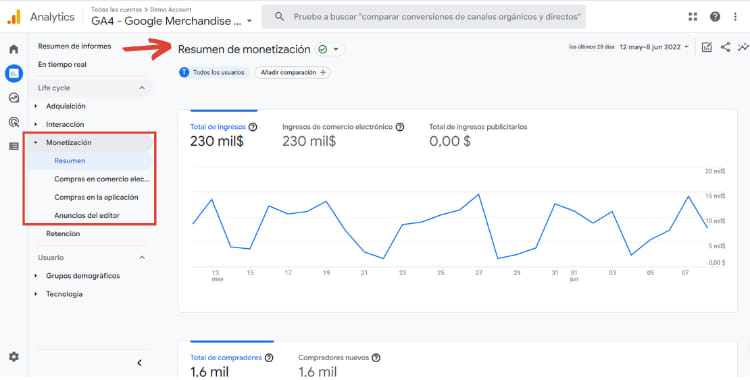This screenshot has height=380, width=750.
Task: Expand the Tecnología tree item
Action: [x=36, y=294]
